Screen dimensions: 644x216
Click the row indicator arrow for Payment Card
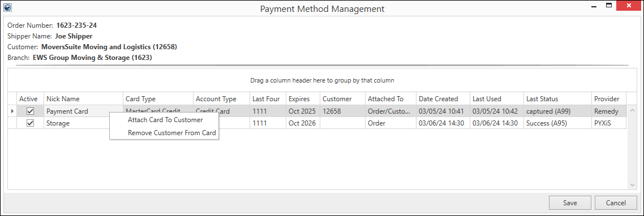point(12,111)
